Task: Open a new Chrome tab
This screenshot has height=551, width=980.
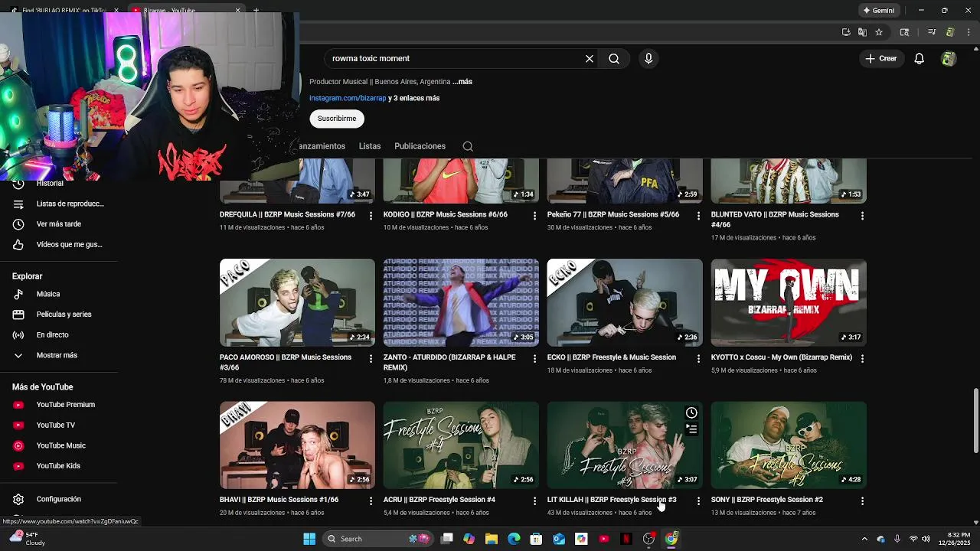Action: [x=256, y=11]
